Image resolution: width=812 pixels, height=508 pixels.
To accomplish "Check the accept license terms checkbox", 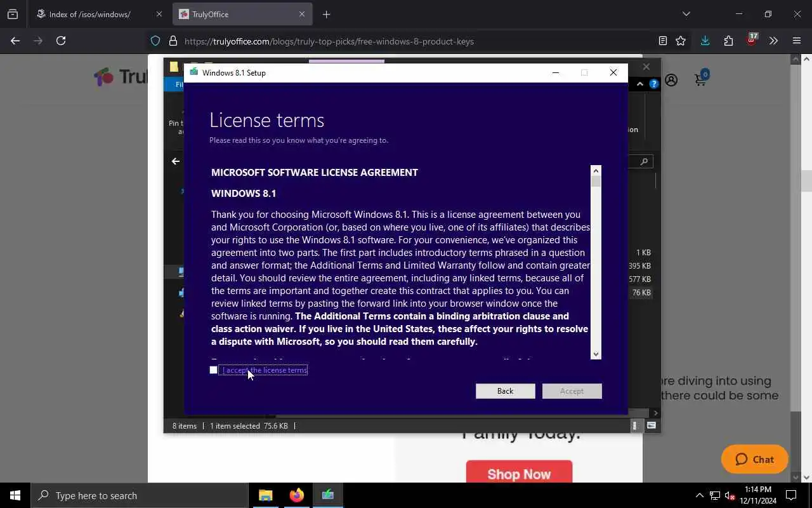I will pos(213,370).
